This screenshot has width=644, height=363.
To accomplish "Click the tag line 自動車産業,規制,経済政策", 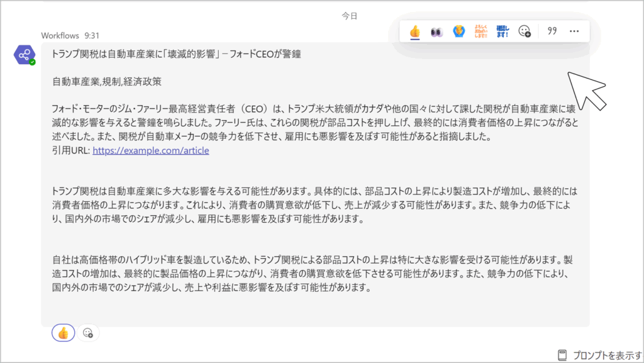I will (x=107, y=81).
